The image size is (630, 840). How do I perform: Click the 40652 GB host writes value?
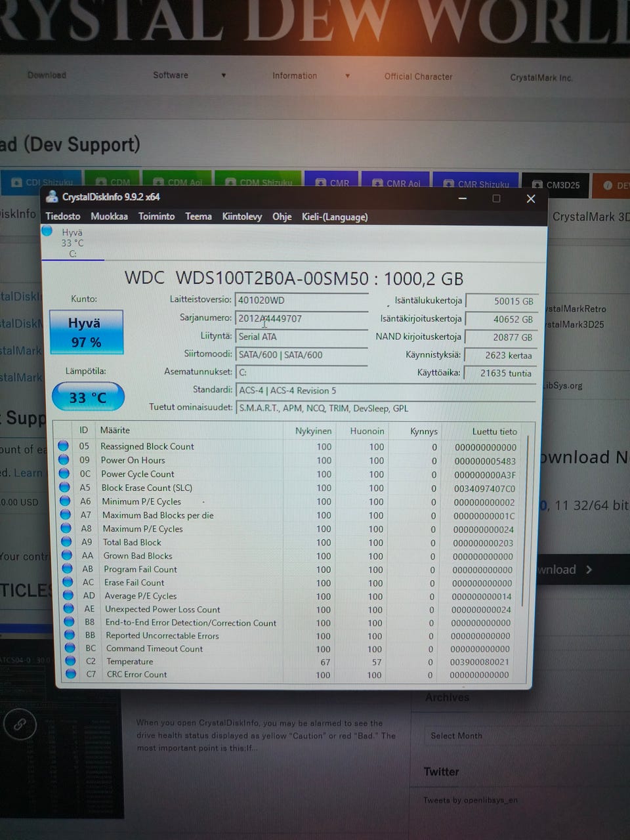[x=501, y=319]
